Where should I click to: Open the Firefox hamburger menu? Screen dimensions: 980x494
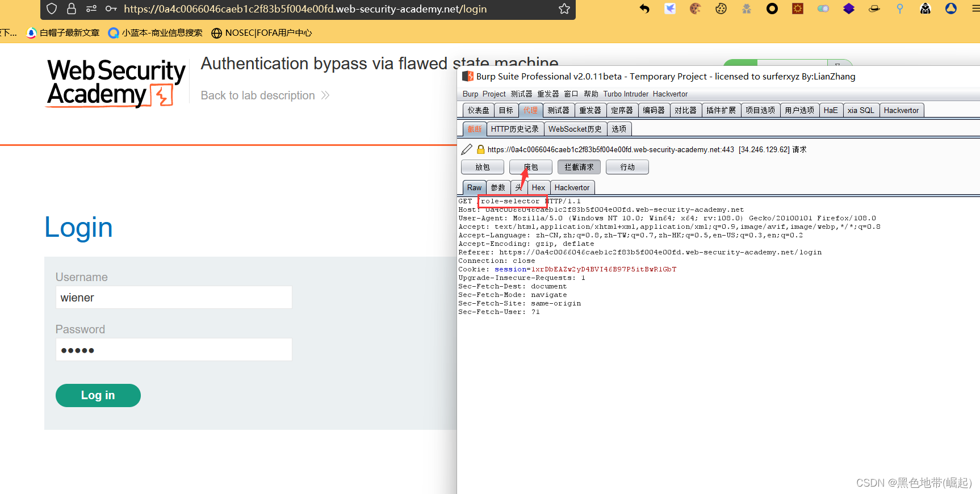pyautogui.click(x=975, y=9)
